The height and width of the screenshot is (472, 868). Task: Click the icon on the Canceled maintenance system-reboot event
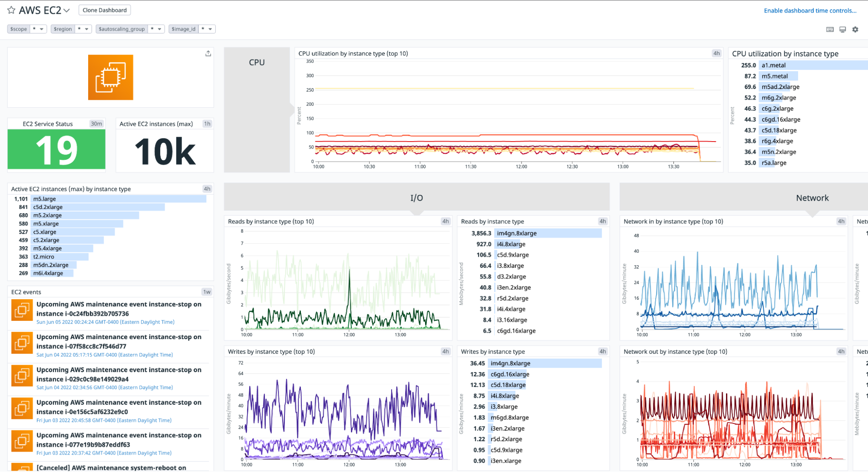(x=22, y=469)
